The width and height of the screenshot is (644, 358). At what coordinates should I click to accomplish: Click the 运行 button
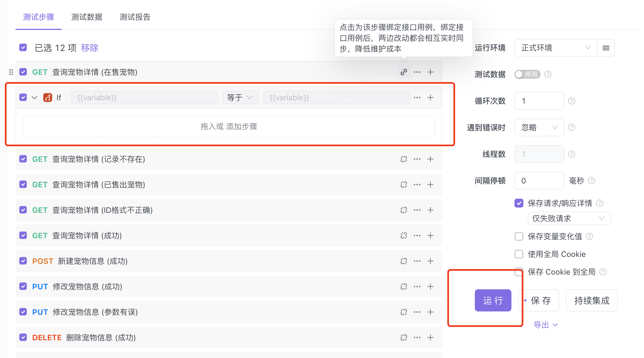(x=493, y=300)
